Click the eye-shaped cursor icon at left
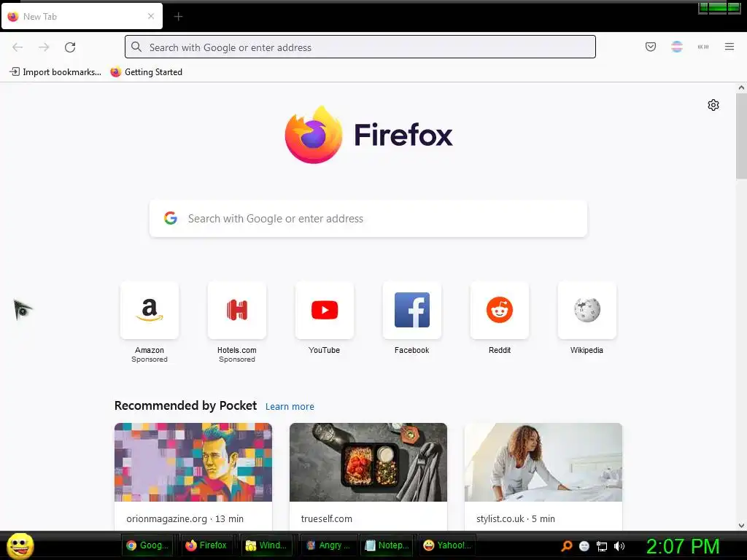747x560 pixels. pyautogui.click(x=22, y=309)
